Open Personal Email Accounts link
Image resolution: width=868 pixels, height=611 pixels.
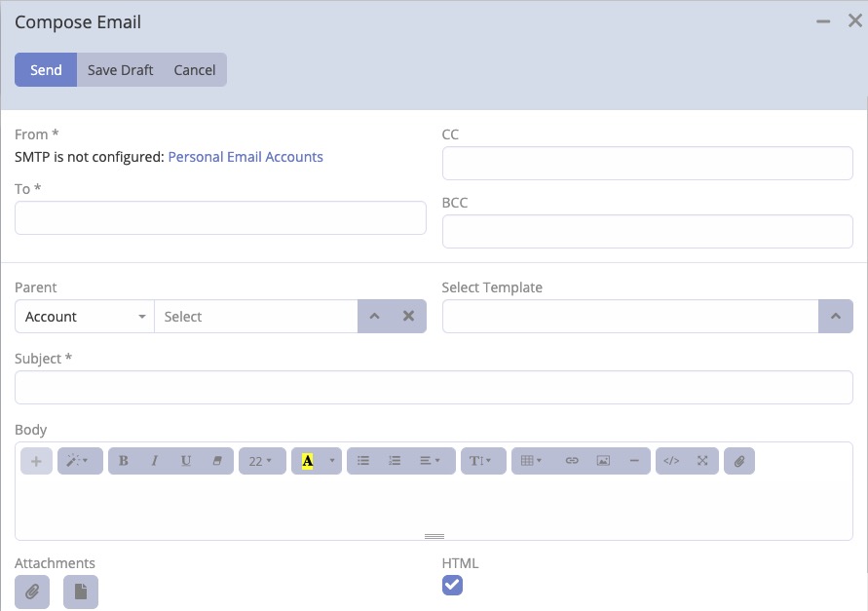pyautogui.click(x=245, y=156)
